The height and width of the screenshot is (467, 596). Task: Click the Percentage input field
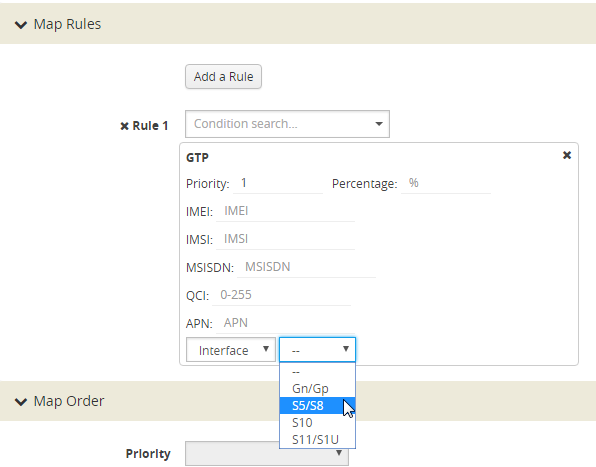(446, 184)
